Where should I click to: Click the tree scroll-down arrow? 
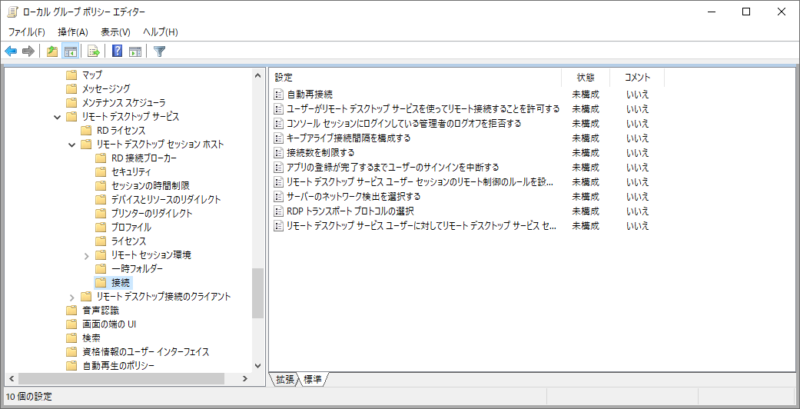pos(258,366)
